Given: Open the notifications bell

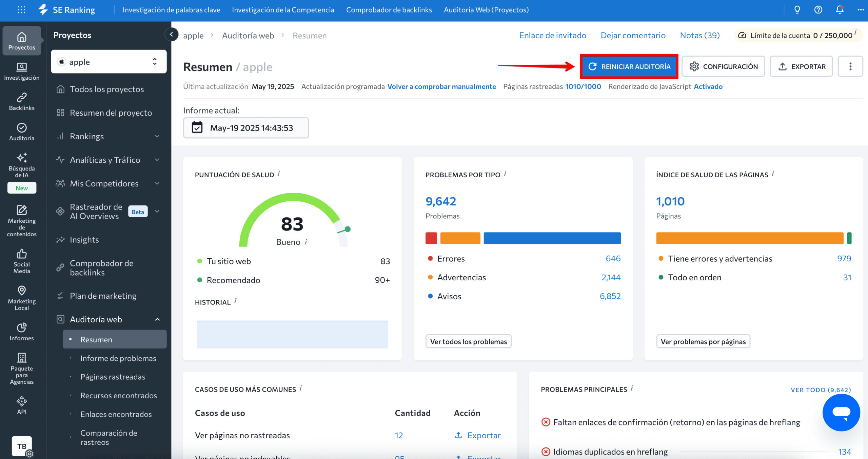Looking at the screenshot, I should [840, 10].
